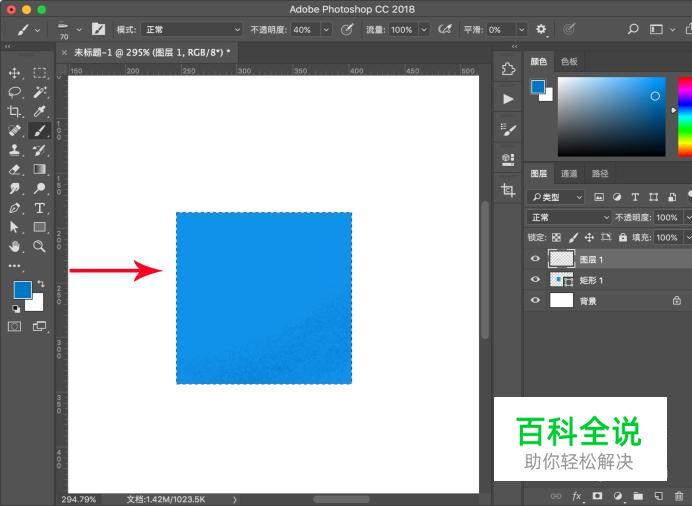Swap foreground and background colors
The image size is (692, 506).
click(40, 284)
